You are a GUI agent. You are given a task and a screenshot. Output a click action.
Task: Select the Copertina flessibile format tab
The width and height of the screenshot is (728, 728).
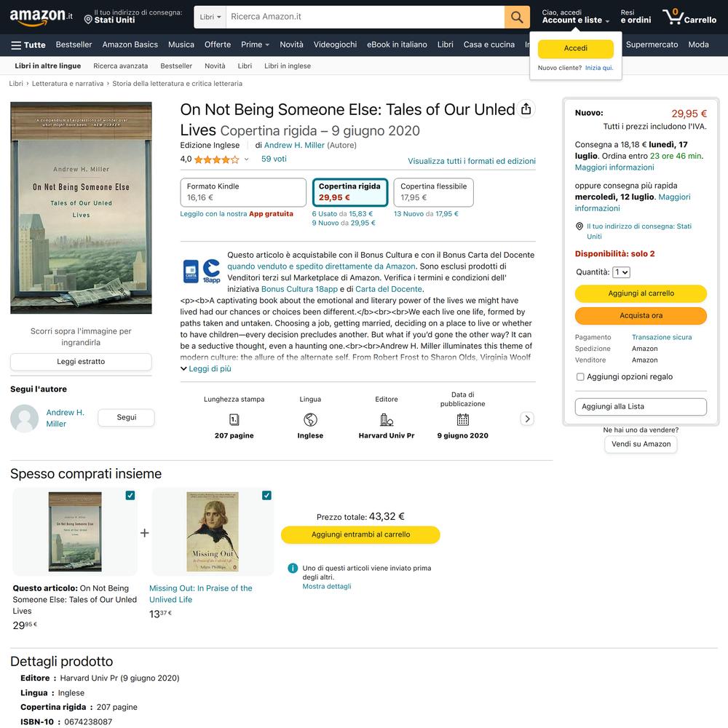coord(433,192)
